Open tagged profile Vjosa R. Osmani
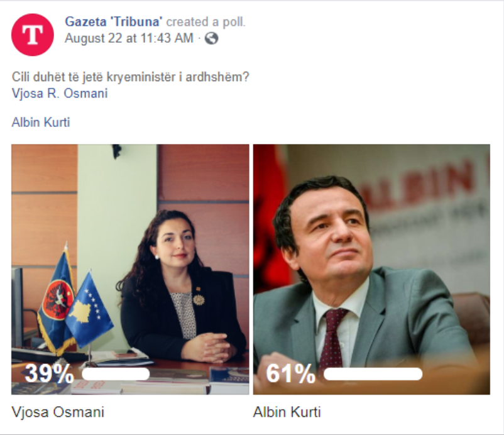The width and height of the screenshot is (504, 435). click(x=60, y=93)
